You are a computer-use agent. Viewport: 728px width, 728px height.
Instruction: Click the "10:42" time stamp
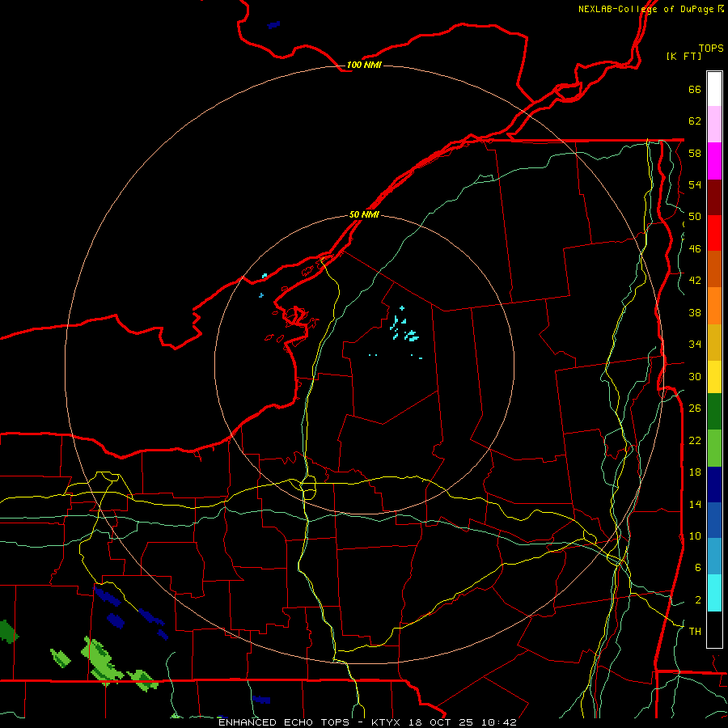point(498,722)
